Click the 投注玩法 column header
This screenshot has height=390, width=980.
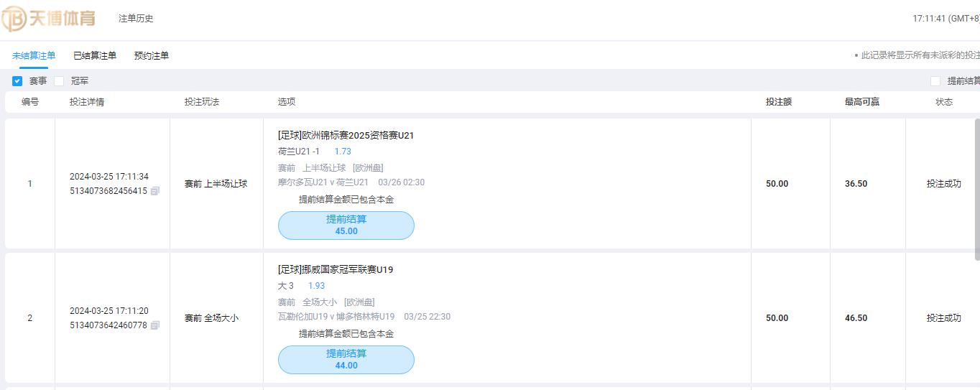tap(202, 102)
